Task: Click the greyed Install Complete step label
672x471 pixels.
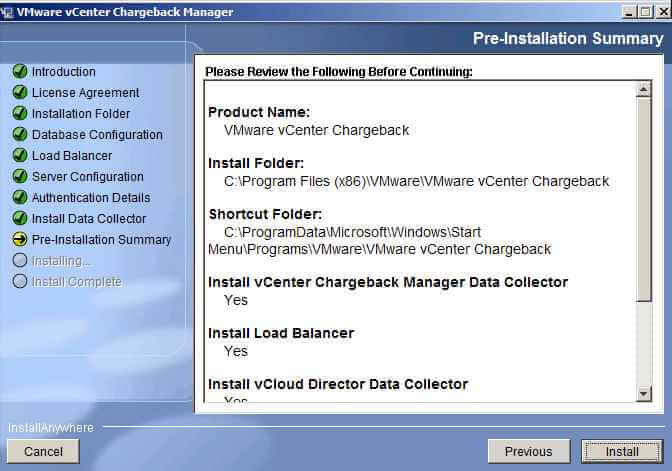Action: click(77, 282)
